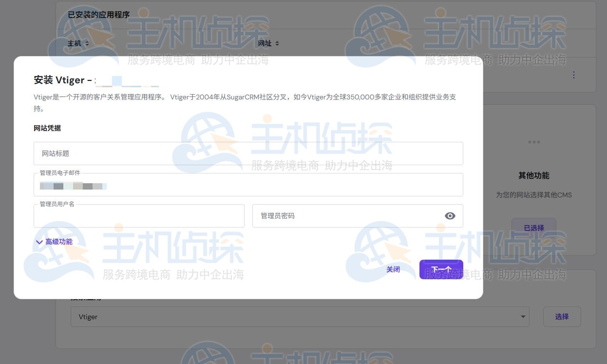Click the eye icon in the password field
The image size is (607, 364).
[x=450, y=215]
